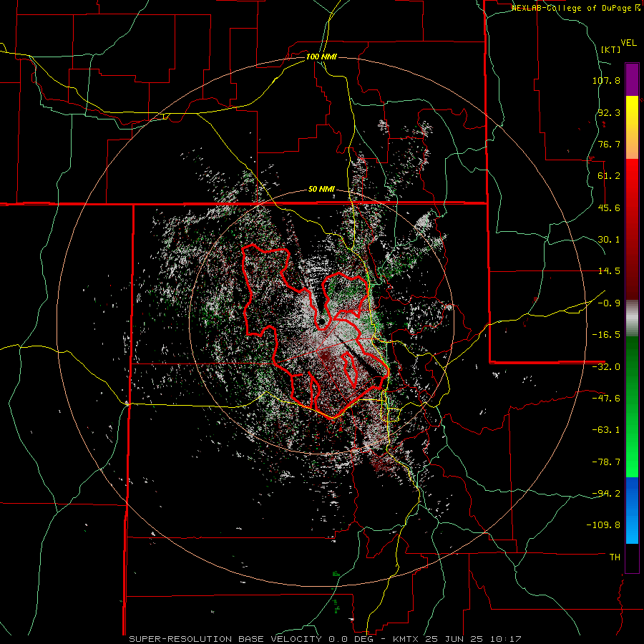The width and height of the screenshot is (644, 644).
Task: Click the 76.7 velocity scale value
Action: [609, 144]
